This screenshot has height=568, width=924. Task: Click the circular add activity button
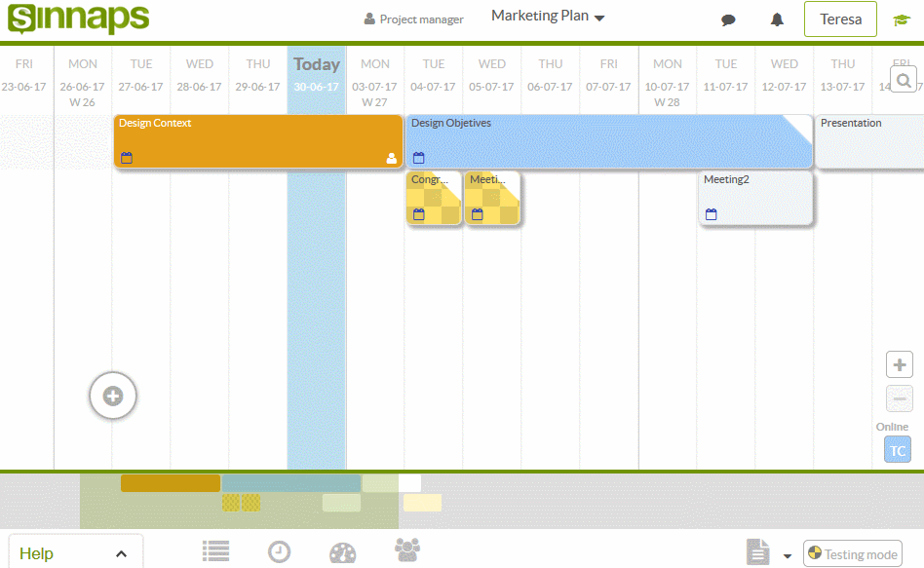(x=112, y=396)
